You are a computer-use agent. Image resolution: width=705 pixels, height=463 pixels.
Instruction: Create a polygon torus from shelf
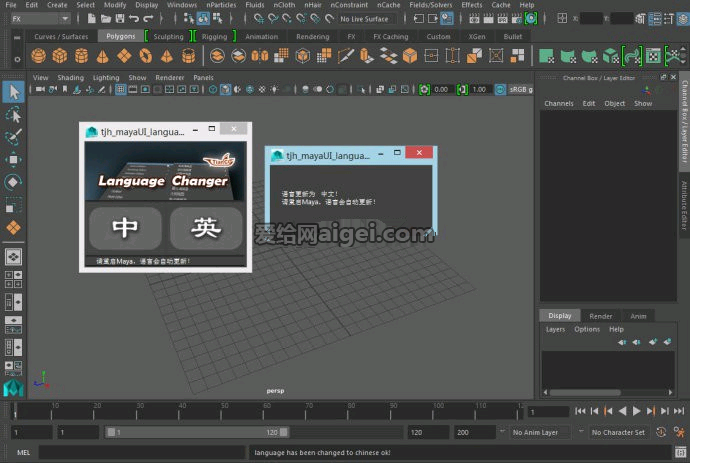[146, 56]
